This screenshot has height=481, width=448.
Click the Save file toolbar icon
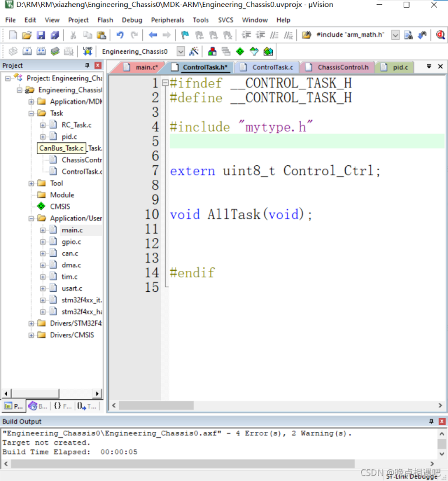pyautogui.click(x=41, y=35)
